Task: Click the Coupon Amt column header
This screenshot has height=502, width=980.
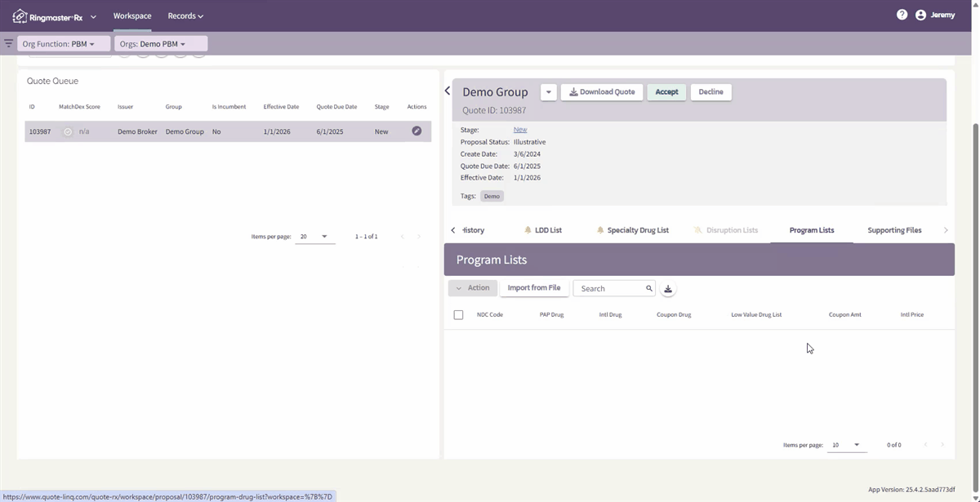Action: 844,314
